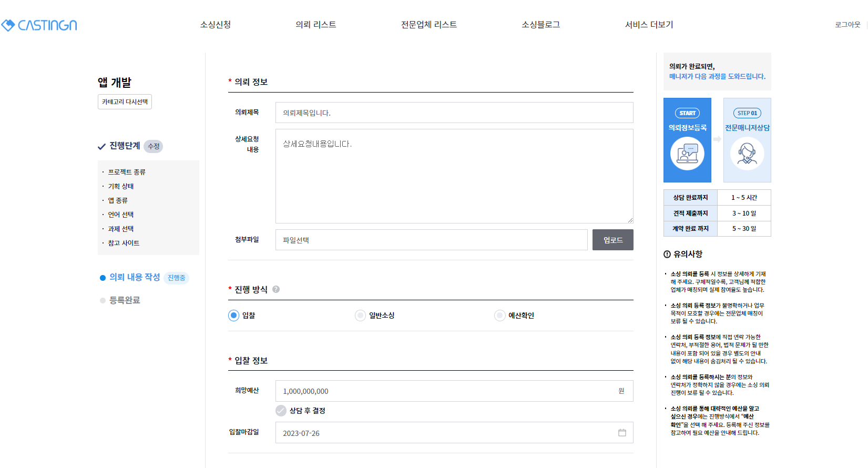Choose the 예산확인 radio option
This screenshot has width=868, height=468.
coord(499,316)
